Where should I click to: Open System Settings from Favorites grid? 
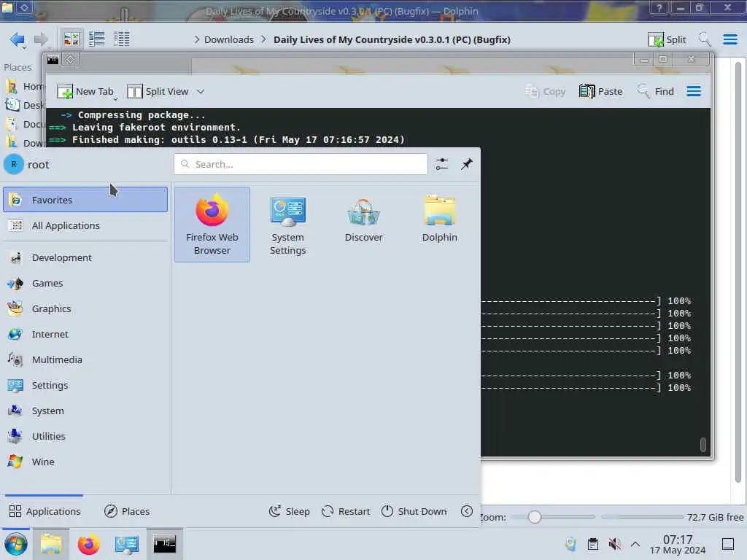[287, 225]
